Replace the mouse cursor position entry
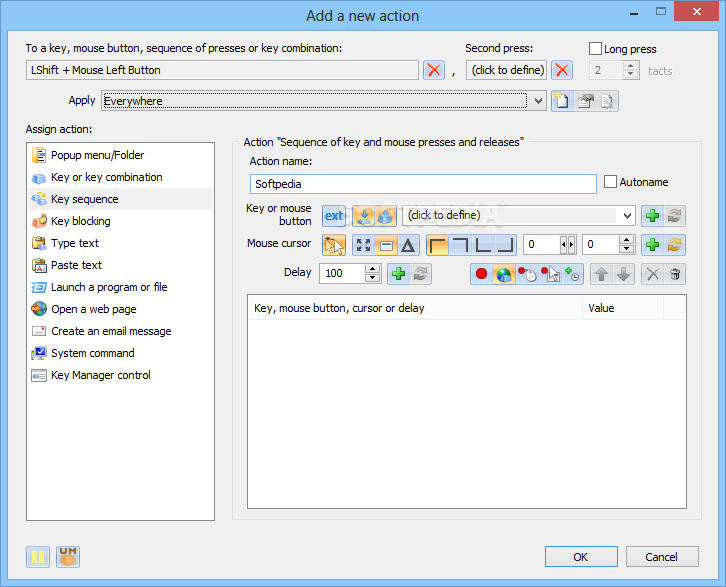This screenshot has width=726, height=587. pos(675,245)
